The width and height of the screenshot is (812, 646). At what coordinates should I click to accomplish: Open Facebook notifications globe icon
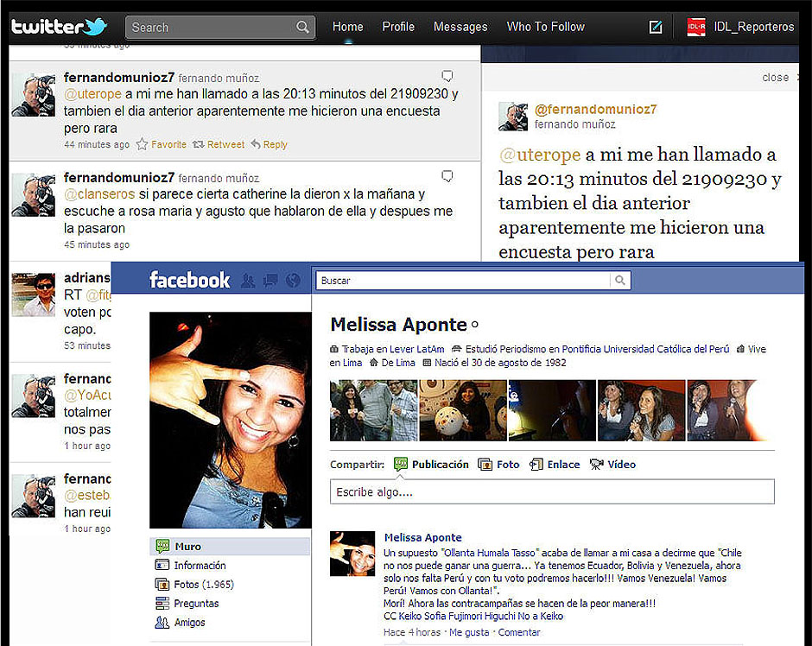pyautogui.click(x=293, y=281)
